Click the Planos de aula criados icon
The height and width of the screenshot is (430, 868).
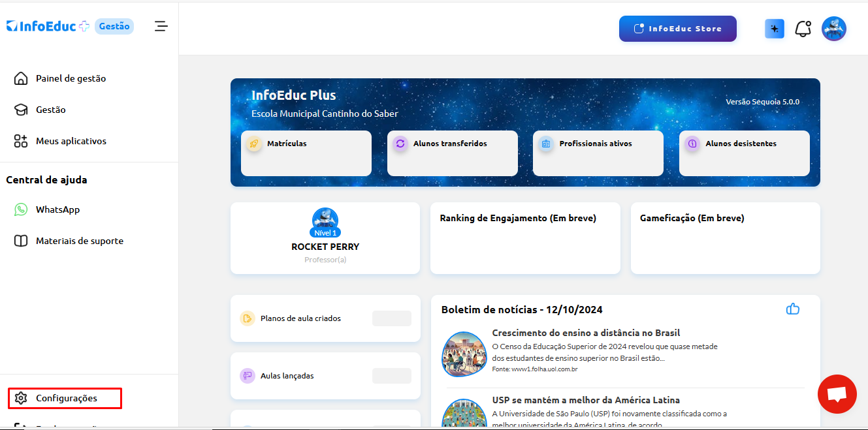click(x=248, y=318)
